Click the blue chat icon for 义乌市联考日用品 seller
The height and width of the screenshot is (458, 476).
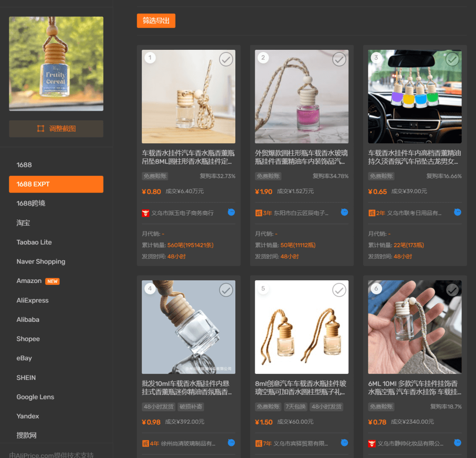(458, 212)
